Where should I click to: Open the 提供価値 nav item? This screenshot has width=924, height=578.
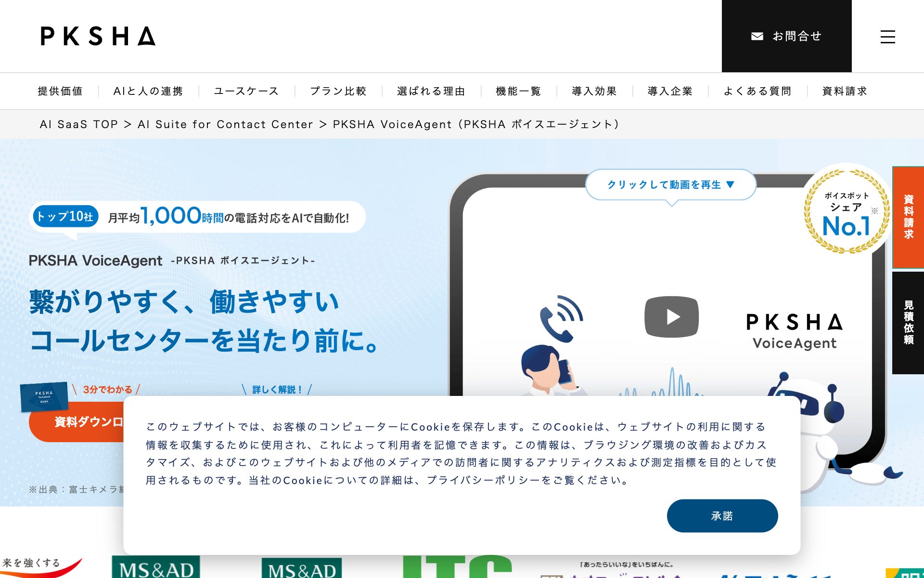(x=60, y=91)
